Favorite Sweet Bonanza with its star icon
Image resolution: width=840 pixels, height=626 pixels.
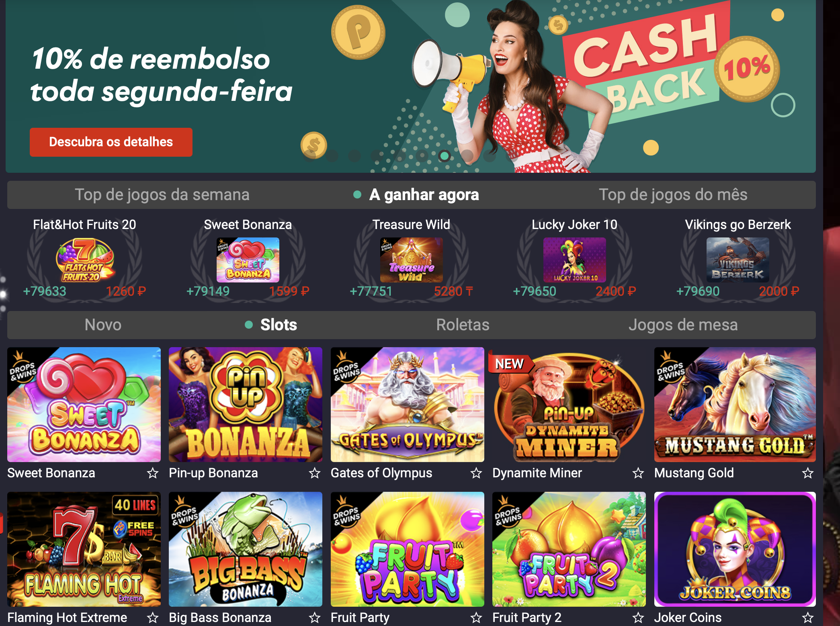[x=153, y=473]
